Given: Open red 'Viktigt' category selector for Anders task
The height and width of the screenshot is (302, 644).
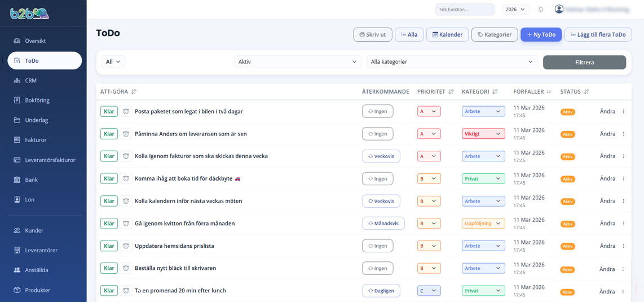Looking at the screenshot, I should 483,134.
